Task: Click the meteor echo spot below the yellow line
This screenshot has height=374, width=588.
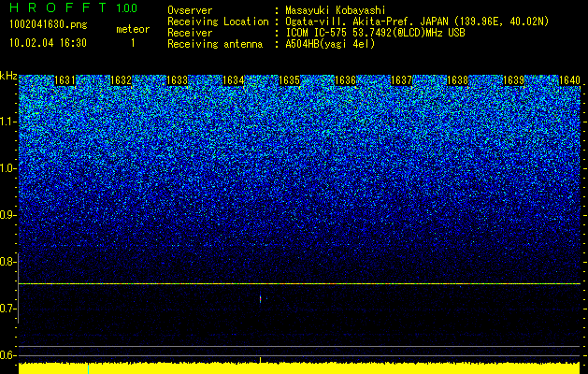Action: 260,298
